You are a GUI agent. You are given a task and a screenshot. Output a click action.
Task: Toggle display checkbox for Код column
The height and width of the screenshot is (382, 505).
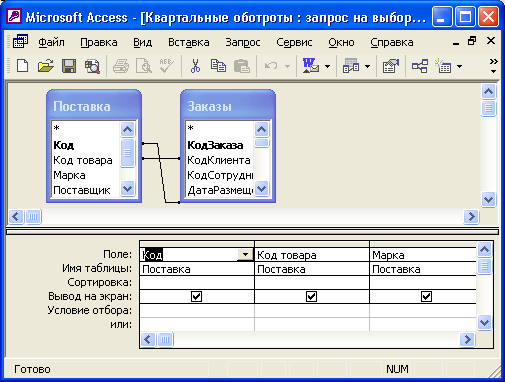pos(196,296)
